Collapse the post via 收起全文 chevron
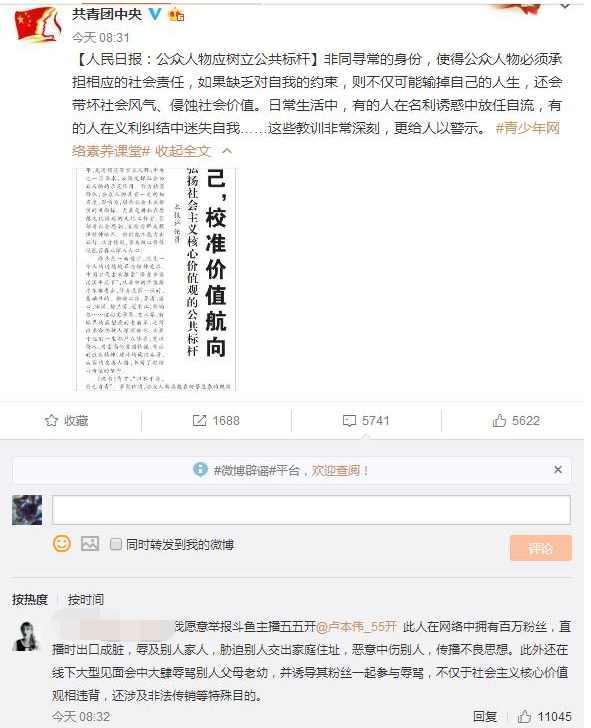Image resolution: width=591 pixels, height=728 pixels. [227, 151]
